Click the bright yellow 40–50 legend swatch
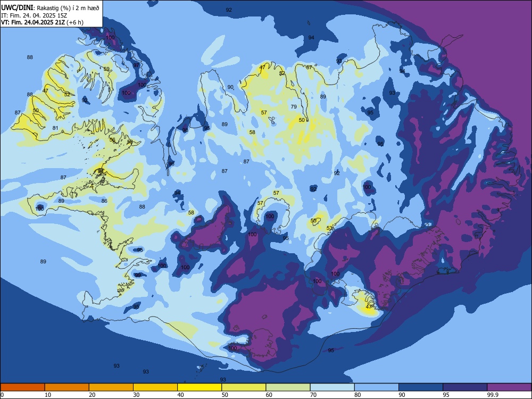The height and width of the screenshot is (399, 532). 199,387
